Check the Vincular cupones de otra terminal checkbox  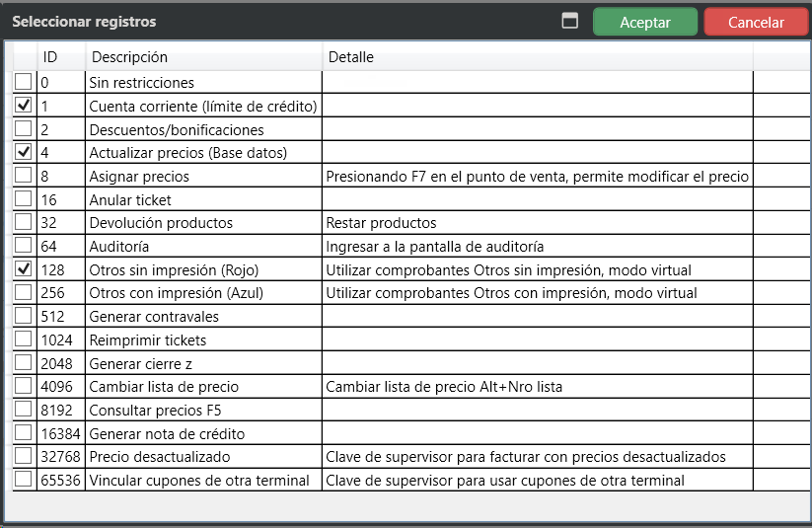[x=23, y=480]
